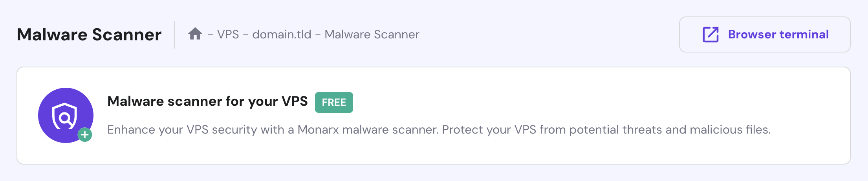Open the domain.tld breadcrumb link
The height and width of the screenshot is (181, 868).
(x=282, y=34)
